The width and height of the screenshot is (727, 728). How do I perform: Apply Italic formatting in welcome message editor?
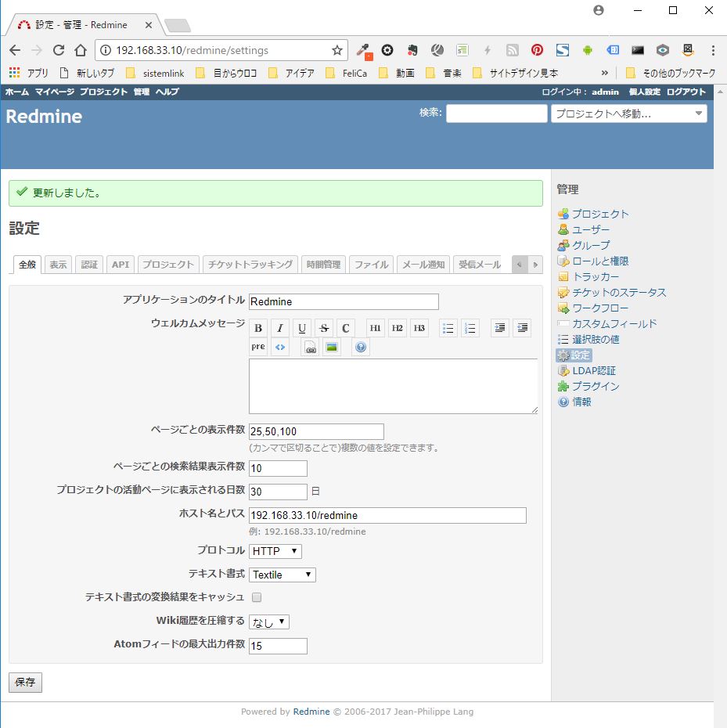pyautogui.click(x=280, y=328)
